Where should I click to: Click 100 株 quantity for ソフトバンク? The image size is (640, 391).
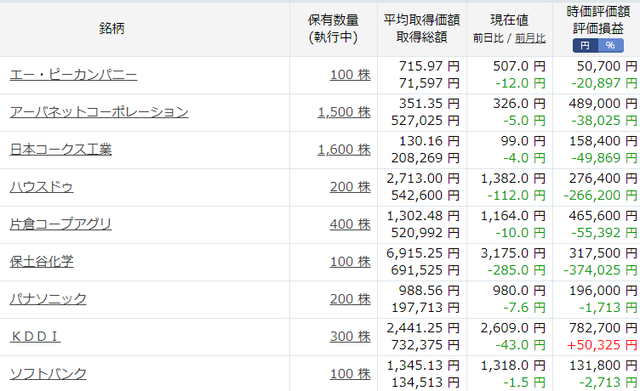[x=350, y=374]
